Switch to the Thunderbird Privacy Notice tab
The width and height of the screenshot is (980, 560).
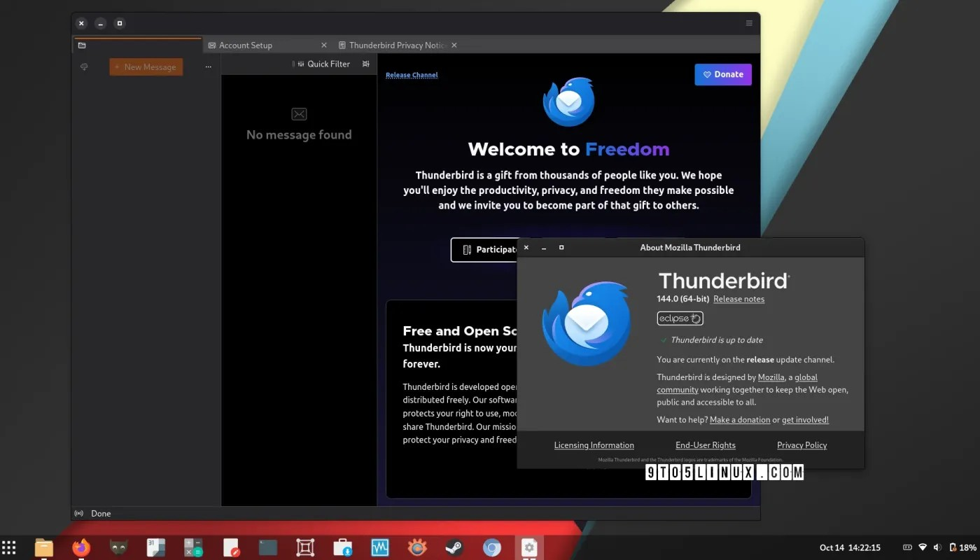click(x=397, y=45)
